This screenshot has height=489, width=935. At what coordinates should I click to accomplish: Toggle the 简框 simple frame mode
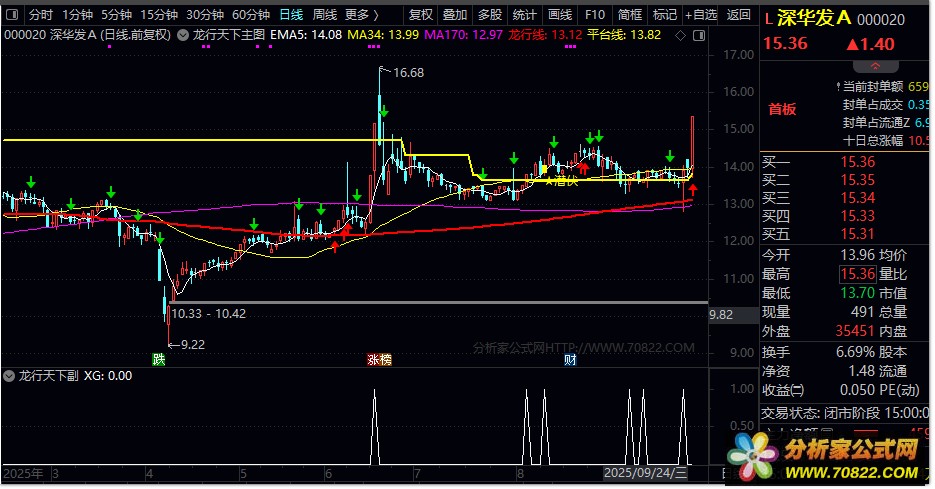630,14
